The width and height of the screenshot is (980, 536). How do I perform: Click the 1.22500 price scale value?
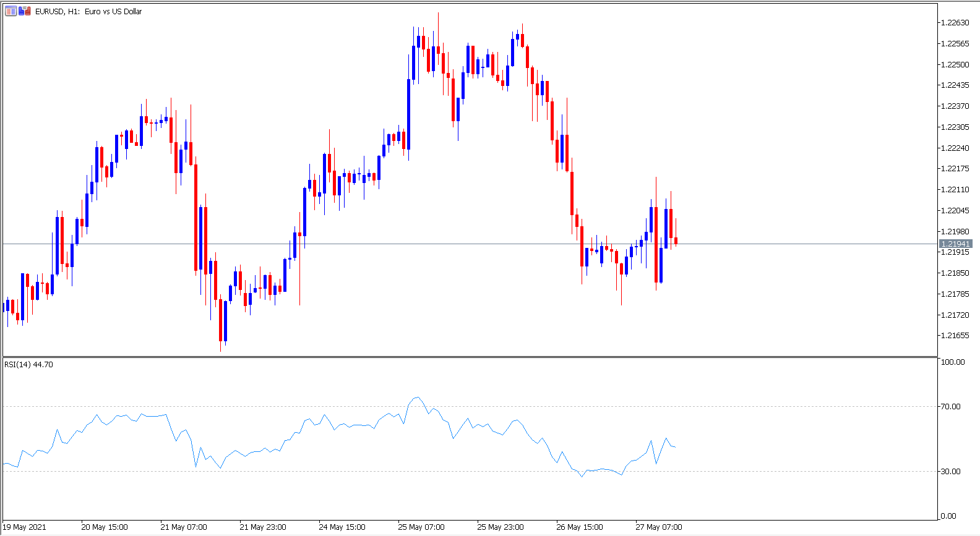(955, 64)
